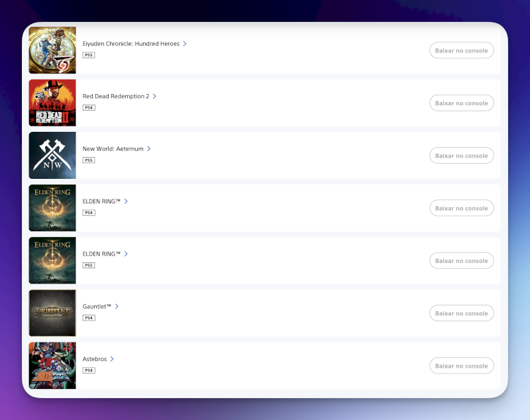Image resolution: width=530 pixels, height=420 pixels.
Task: Click the PS4 badge under the first ELDEN RING
Action: pos(89,213)
